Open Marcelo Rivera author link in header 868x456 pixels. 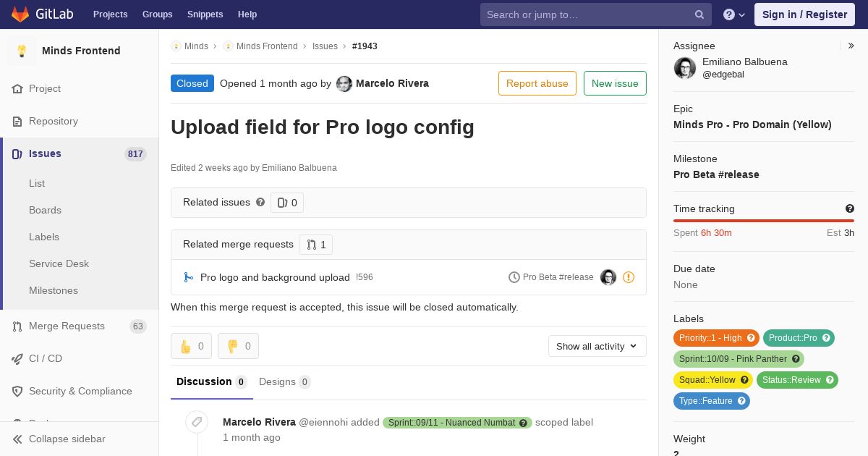pyautogui.click(x=392, y=83)
